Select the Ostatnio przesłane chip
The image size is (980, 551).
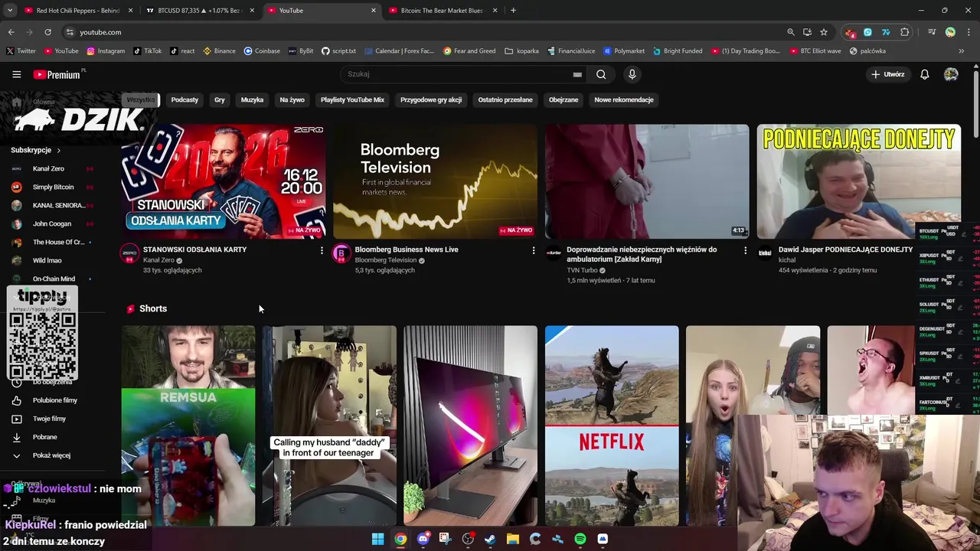coord(505,99)
